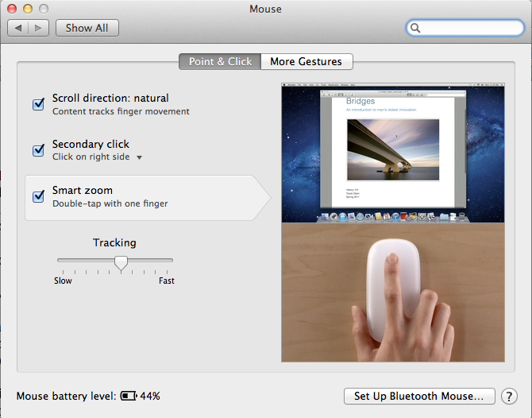The height and width of the screenshot is (418, 532).
Task: Minimize the Mouse window with yellow button
Action: point(28,9)
